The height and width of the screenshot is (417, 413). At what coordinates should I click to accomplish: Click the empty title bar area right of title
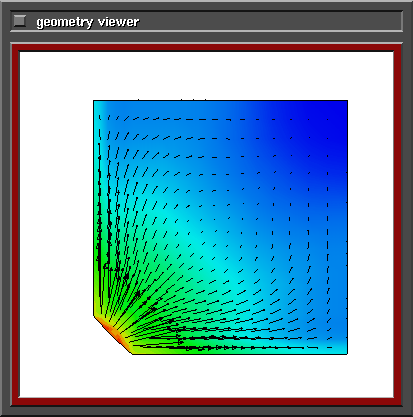pos(270,21)
